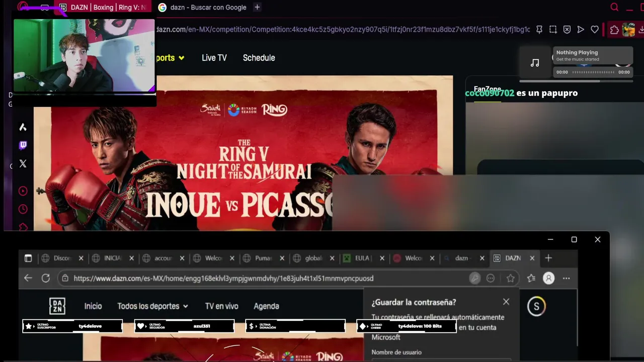Viewport: 644px width, 362px height.
Task: Click the Edge address bar URL
Action: (x=223, y=278)
